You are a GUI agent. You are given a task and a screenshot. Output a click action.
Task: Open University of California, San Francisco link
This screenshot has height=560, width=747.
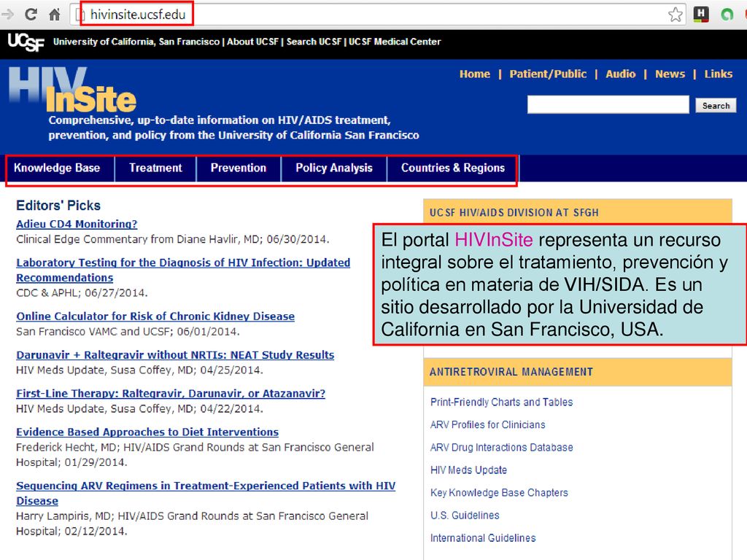136,42
